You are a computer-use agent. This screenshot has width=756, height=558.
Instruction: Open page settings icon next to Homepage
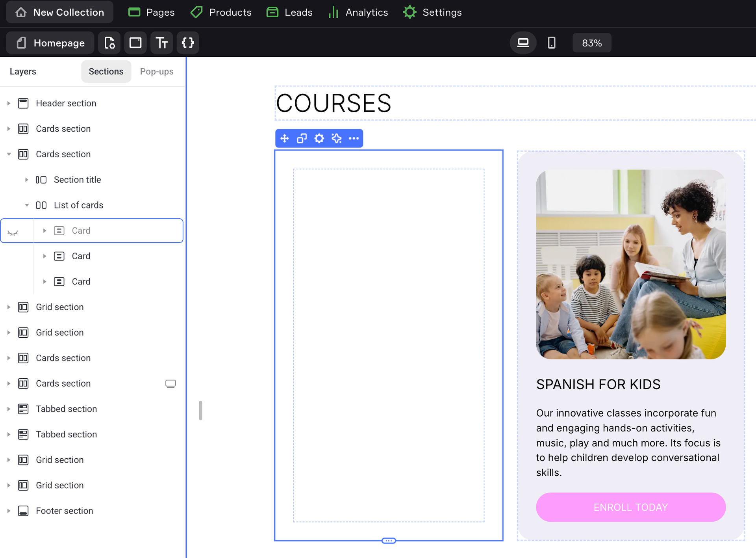[x=109, y=43]
